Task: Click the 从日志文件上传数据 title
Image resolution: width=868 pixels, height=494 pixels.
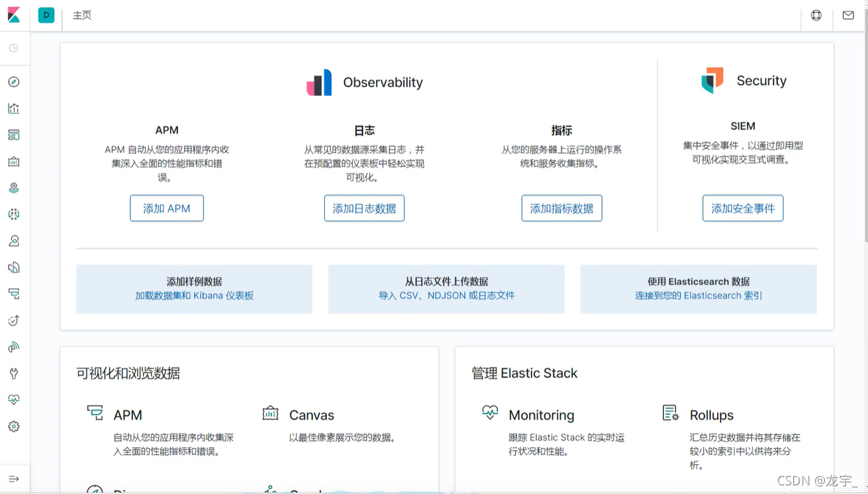Action: (x=447, y=281)
